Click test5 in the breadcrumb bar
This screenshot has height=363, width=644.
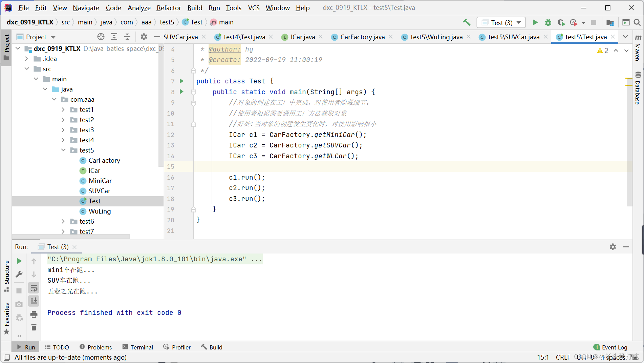pyautogui.click(x=167, y=22)
